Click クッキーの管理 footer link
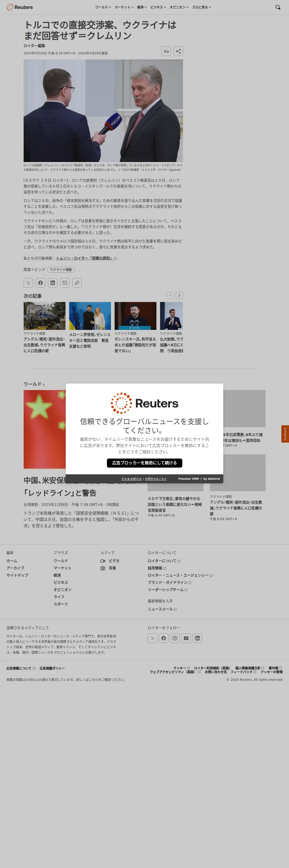Viewport: 289px width, 868px height. (x=271, y=672)
